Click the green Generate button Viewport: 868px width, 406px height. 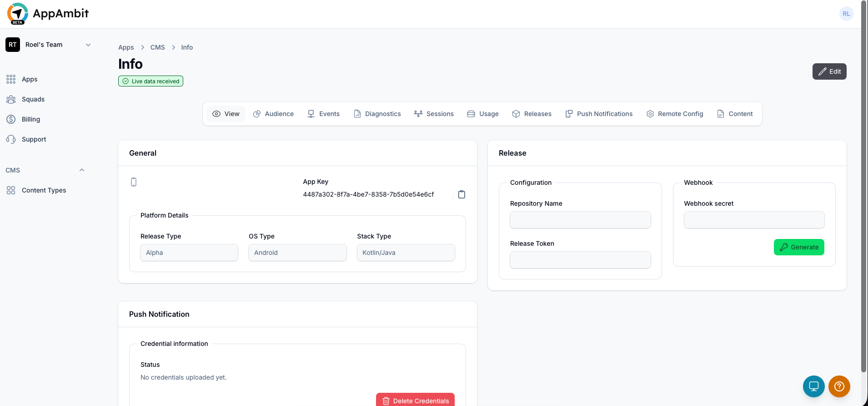pos(799,247)
